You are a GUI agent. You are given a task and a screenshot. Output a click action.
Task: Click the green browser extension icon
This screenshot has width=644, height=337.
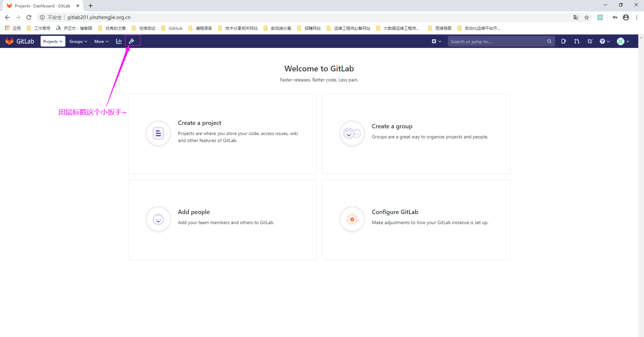(600, 17)
